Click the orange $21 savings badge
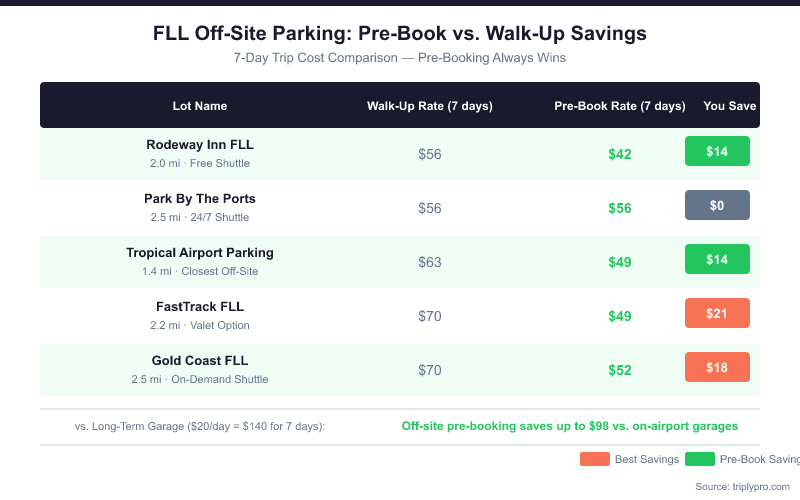The width and height of the screenshot is (800, 500). coord(717,313)
